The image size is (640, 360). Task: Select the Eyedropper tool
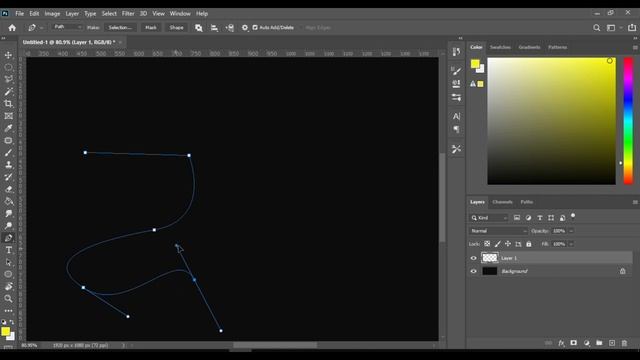point(8,128)
